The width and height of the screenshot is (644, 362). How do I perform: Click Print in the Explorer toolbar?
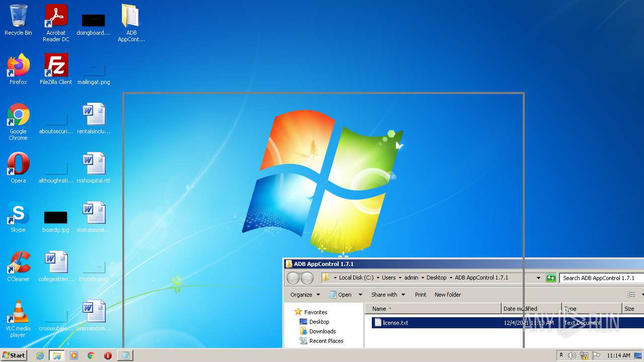coord(421,295)
